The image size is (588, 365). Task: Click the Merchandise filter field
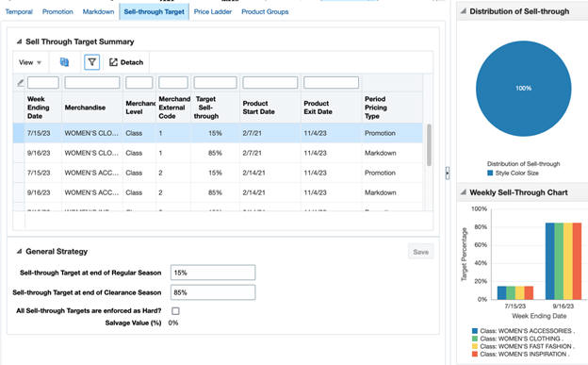coord(92,82)
